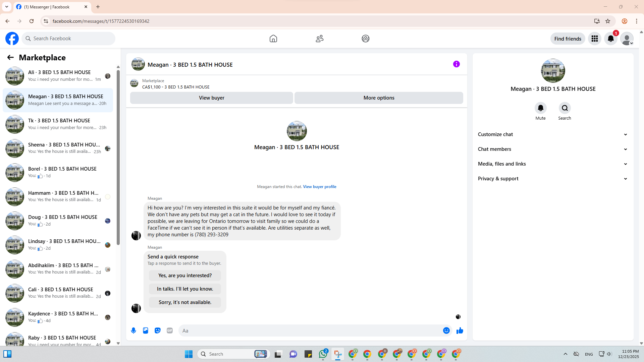
Task: Expand the Customize chat section
Action: click(x=552, y=134)
